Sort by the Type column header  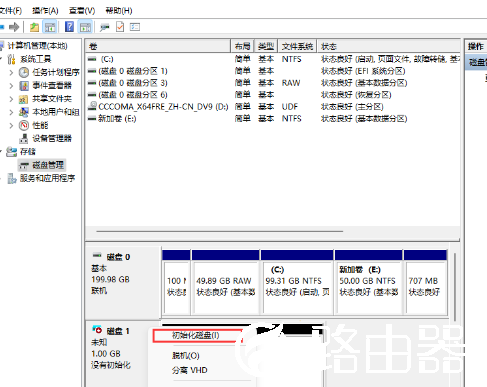pos(266,46)
